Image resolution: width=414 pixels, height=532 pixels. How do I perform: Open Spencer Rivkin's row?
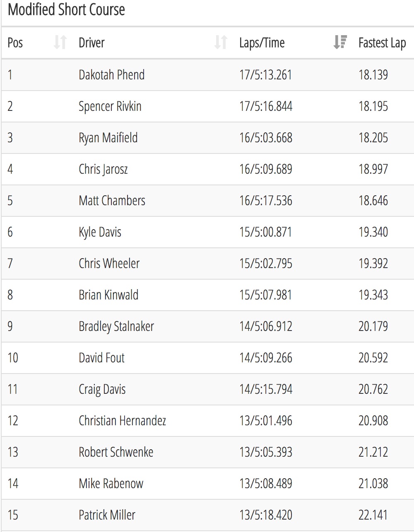pyautogui.click(x=208, y=106)
